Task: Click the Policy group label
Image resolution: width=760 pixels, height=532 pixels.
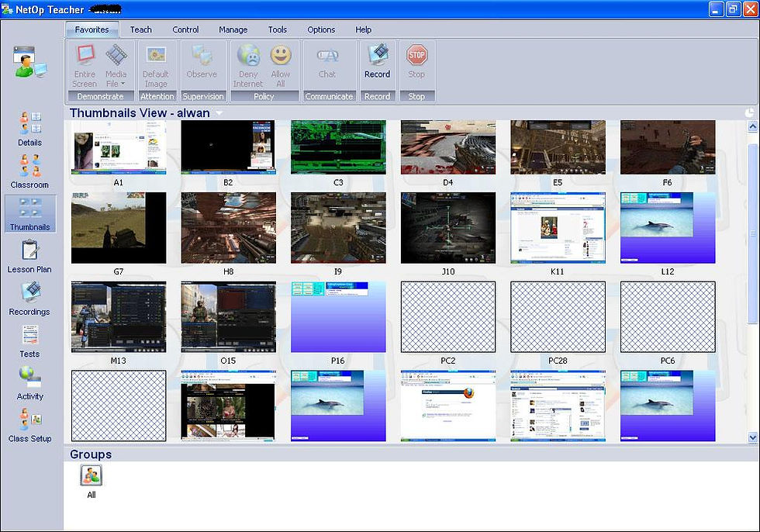Action: (264, 96)
